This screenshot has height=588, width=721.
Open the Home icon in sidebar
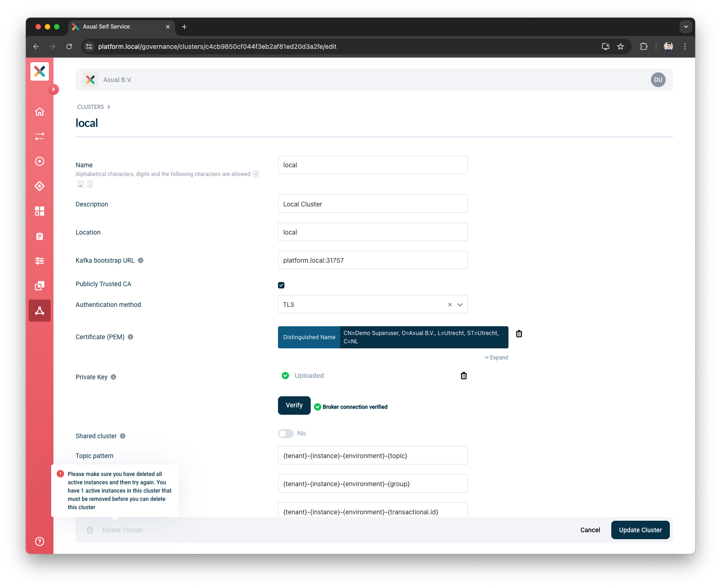click(40, 112)
